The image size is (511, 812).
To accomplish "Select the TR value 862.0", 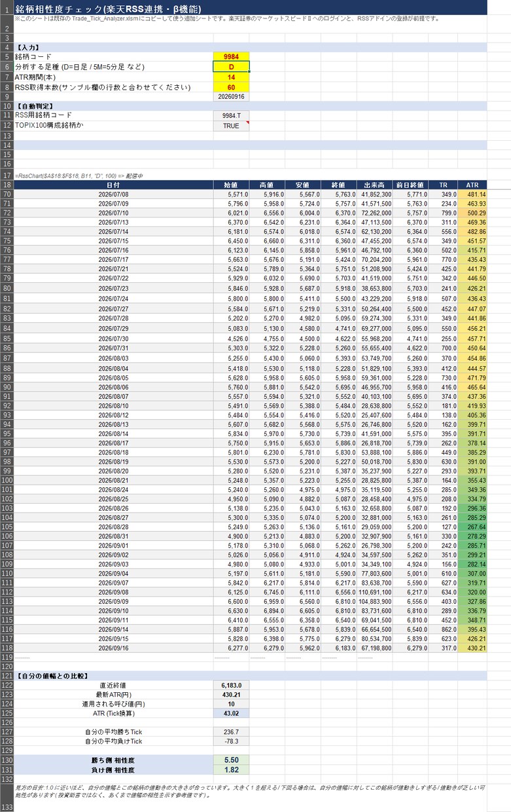I will point(443,629).
